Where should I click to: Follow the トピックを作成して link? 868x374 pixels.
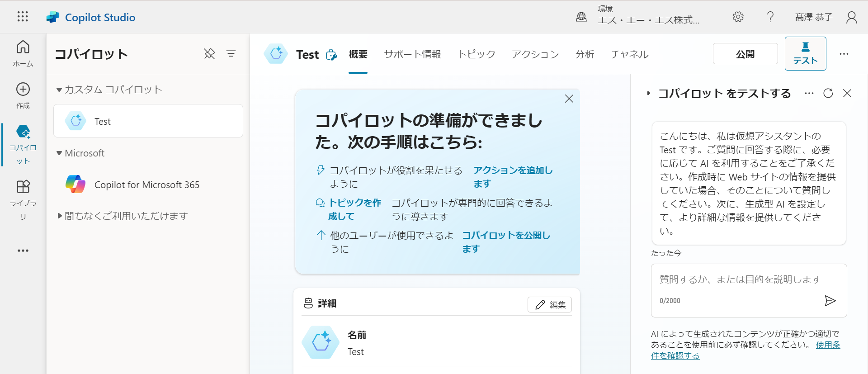coord(355,209)
